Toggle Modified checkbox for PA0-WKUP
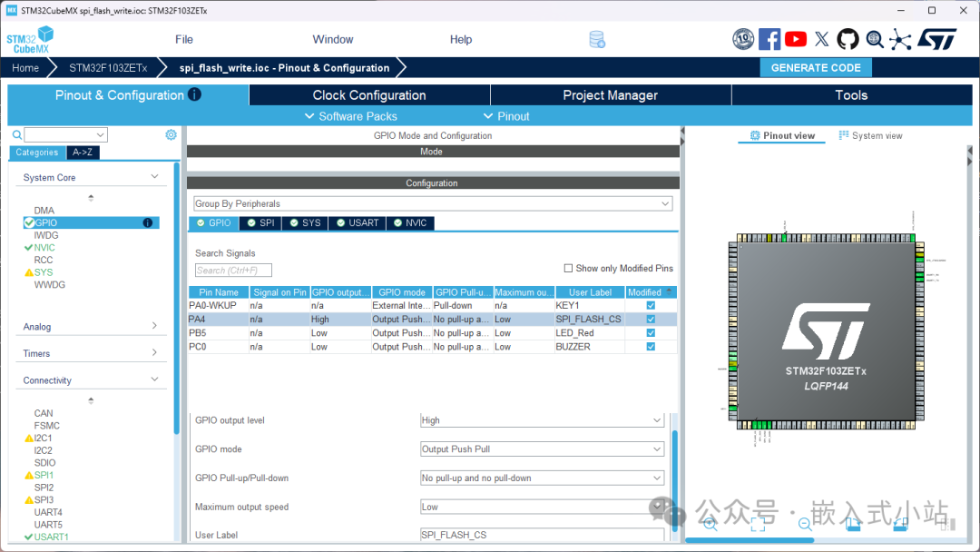980x552 pixels. 651,306
